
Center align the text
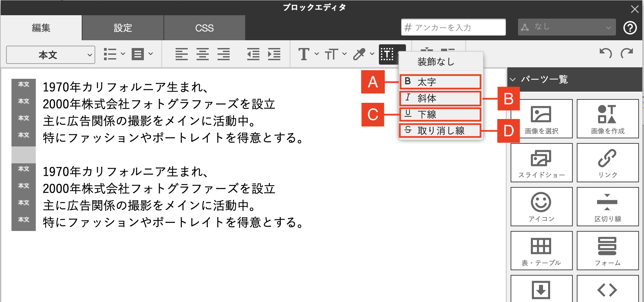(x=203, y=54)
